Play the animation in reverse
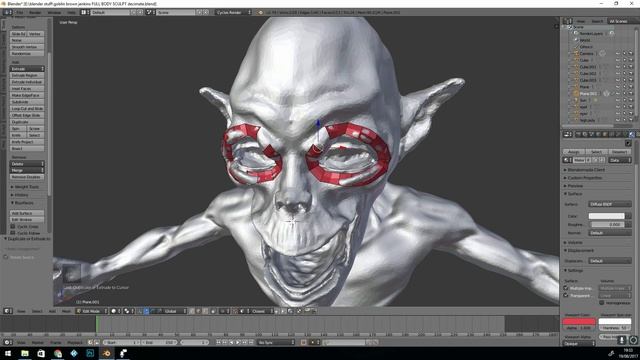The width and height of the screenshot is (640, 360). (x=231, y=342)
